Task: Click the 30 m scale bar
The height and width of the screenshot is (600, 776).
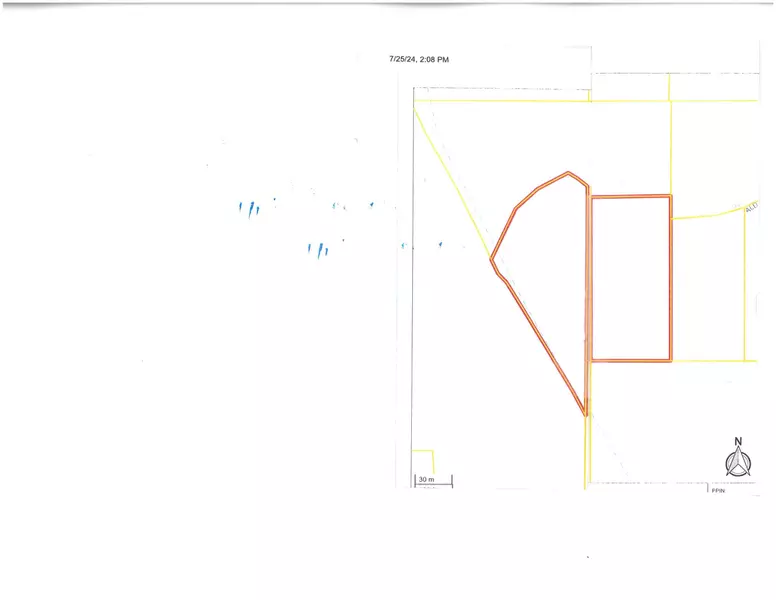Action: 433,481
